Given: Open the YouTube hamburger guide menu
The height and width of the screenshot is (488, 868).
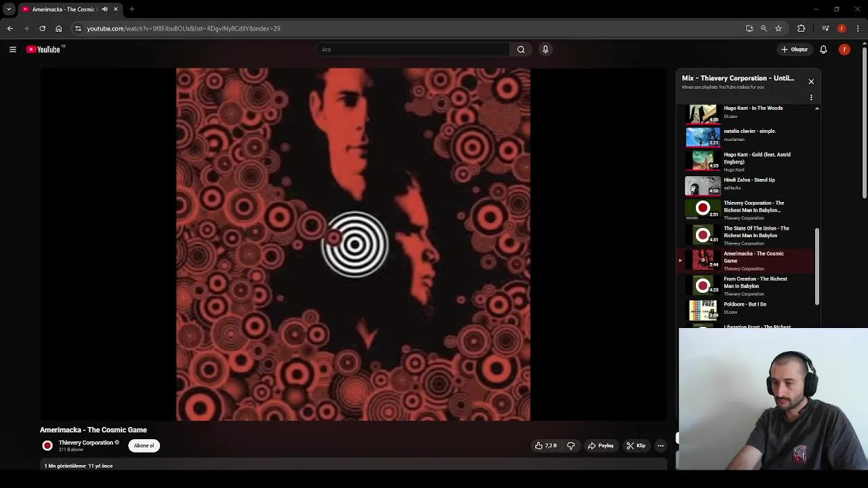Looking at the screenshot, I should tap(13, 49).
